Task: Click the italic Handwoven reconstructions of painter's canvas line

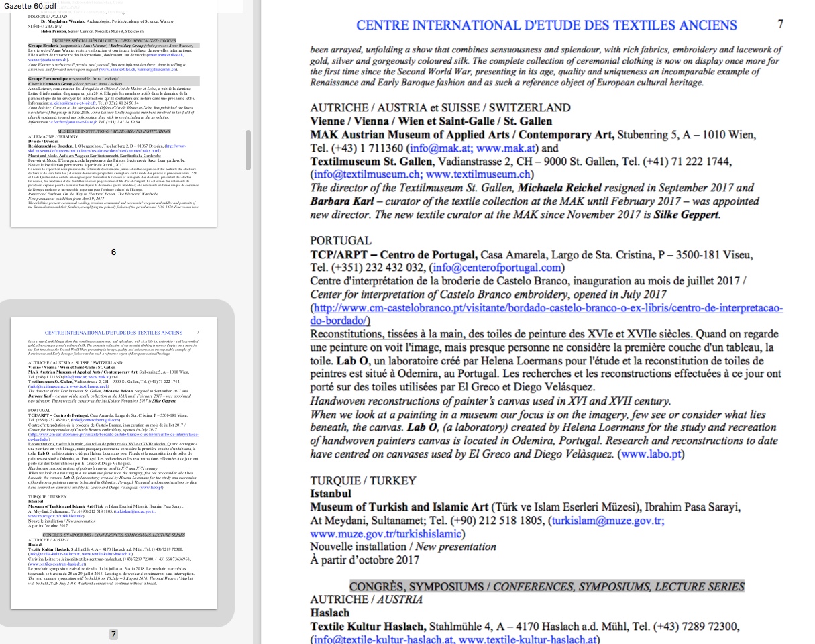Action: [490, 401]
